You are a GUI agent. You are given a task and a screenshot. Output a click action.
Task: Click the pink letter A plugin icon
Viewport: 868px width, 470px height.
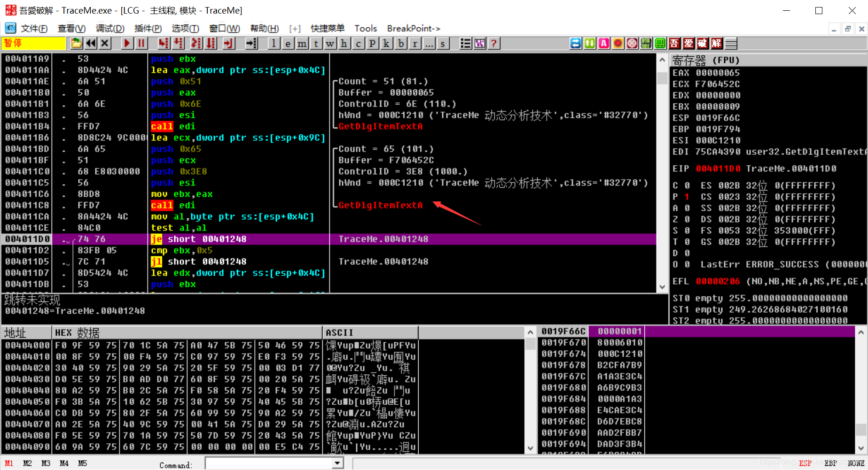coord(604,44)
